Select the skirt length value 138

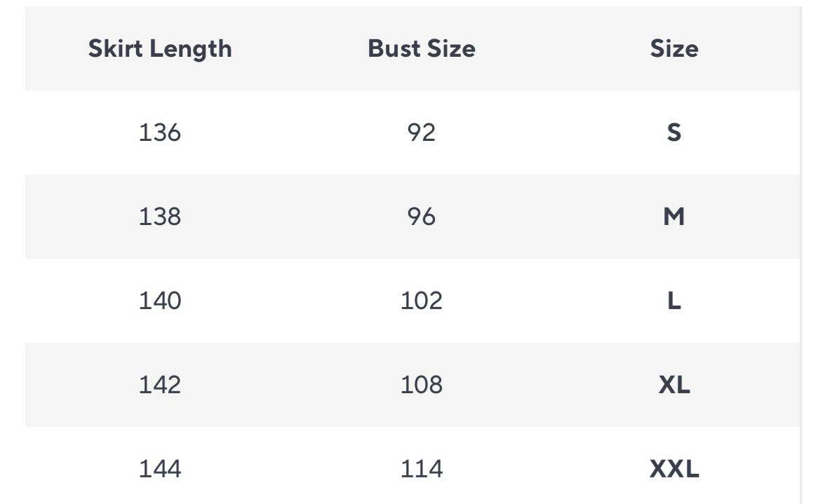(160, 217)
